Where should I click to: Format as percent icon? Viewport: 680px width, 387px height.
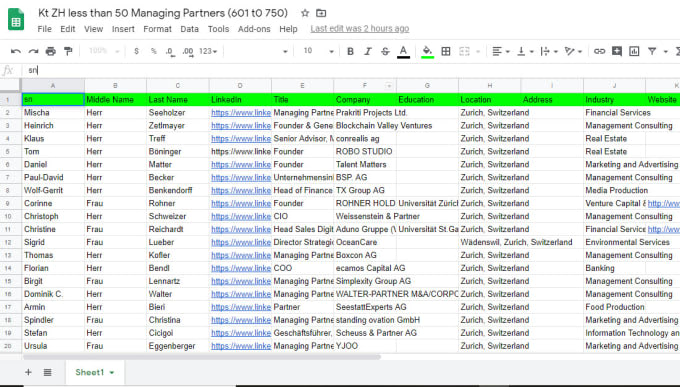(154, 51)
